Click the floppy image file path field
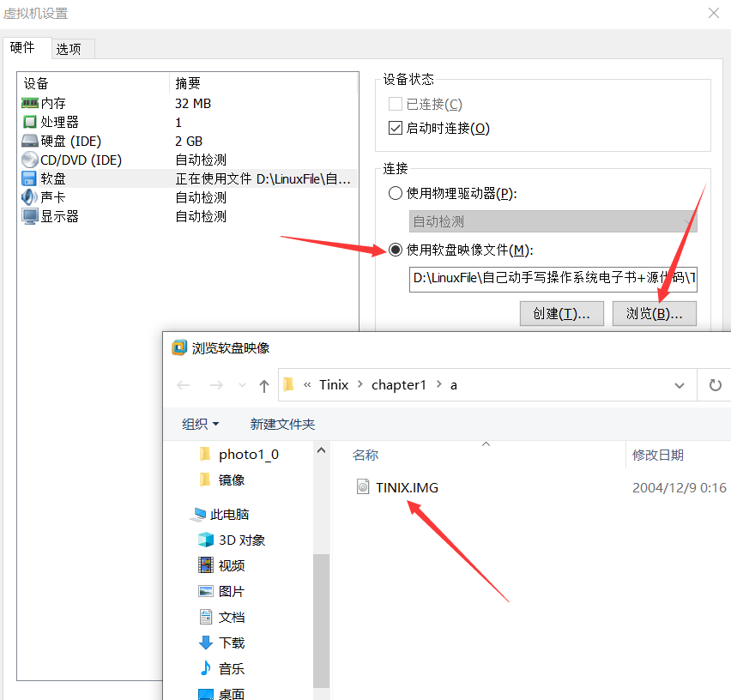 point(553,278)
